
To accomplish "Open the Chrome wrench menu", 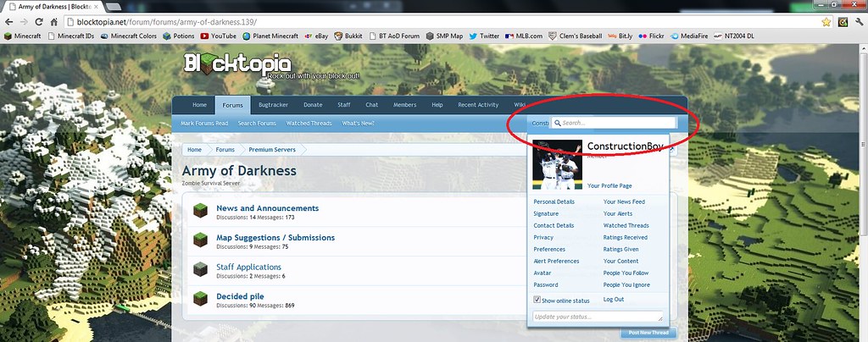I will point(858,21).
